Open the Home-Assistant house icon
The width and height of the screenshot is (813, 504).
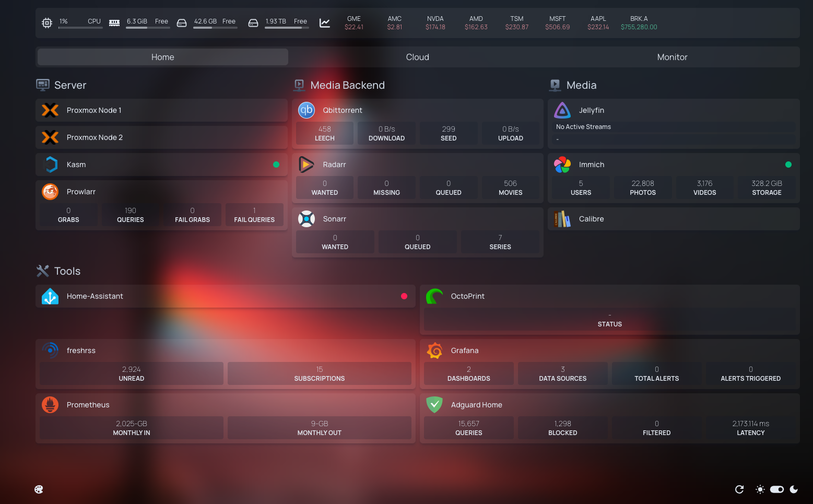point(50,296)
